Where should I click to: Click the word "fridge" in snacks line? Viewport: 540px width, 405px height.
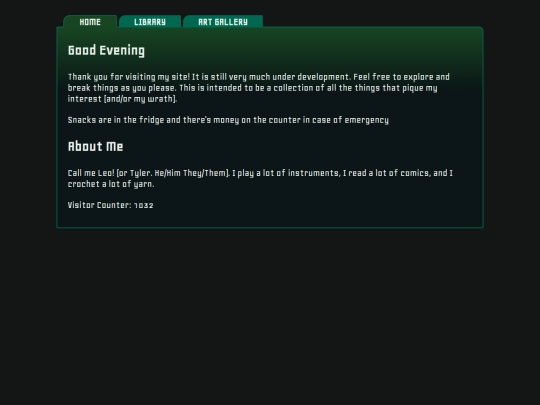[152, 120]
